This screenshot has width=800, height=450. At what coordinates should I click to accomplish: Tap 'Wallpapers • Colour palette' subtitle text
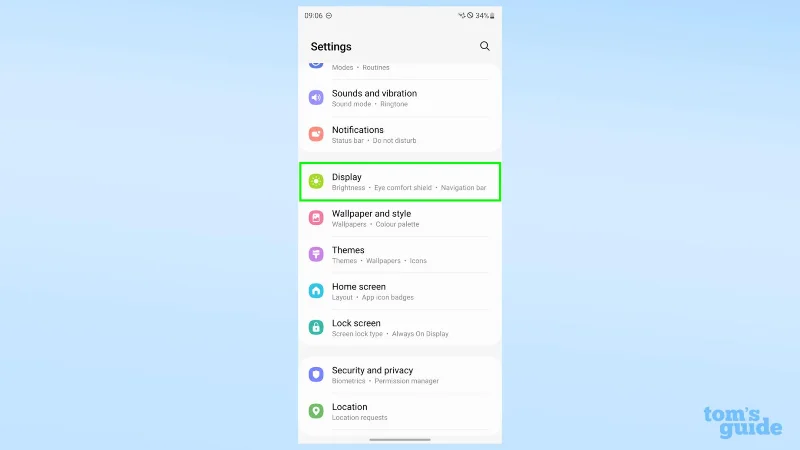point(376,224)
